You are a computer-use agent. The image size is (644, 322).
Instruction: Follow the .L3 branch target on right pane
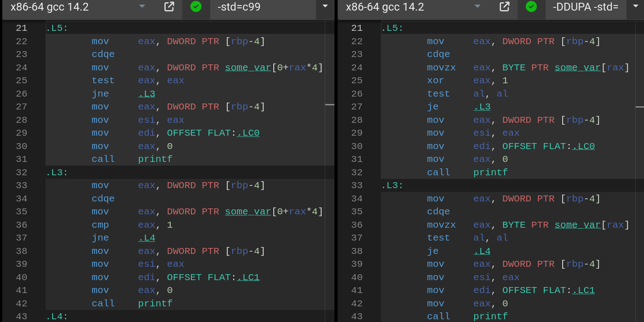click(x=482, y=106)
